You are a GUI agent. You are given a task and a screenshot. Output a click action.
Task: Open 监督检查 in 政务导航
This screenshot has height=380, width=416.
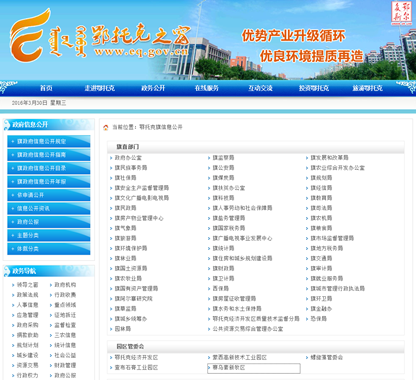click(65, 325)
